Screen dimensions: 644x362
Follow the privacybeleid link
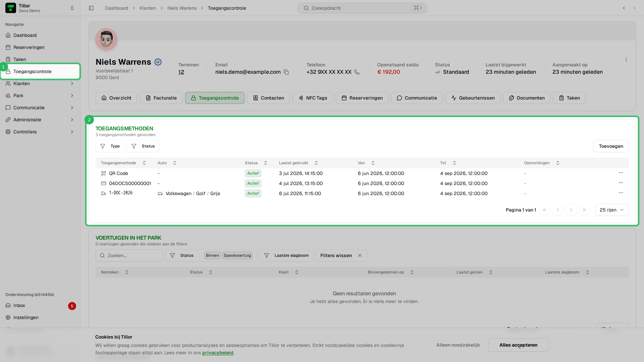point(218,353)
